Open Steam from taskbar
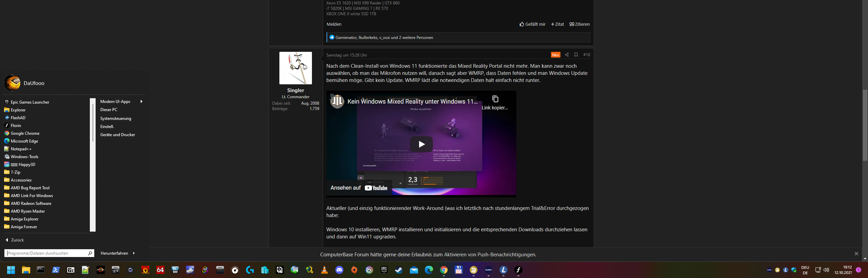The width and height of the screenshot is (868, 278). pos(399,270)
